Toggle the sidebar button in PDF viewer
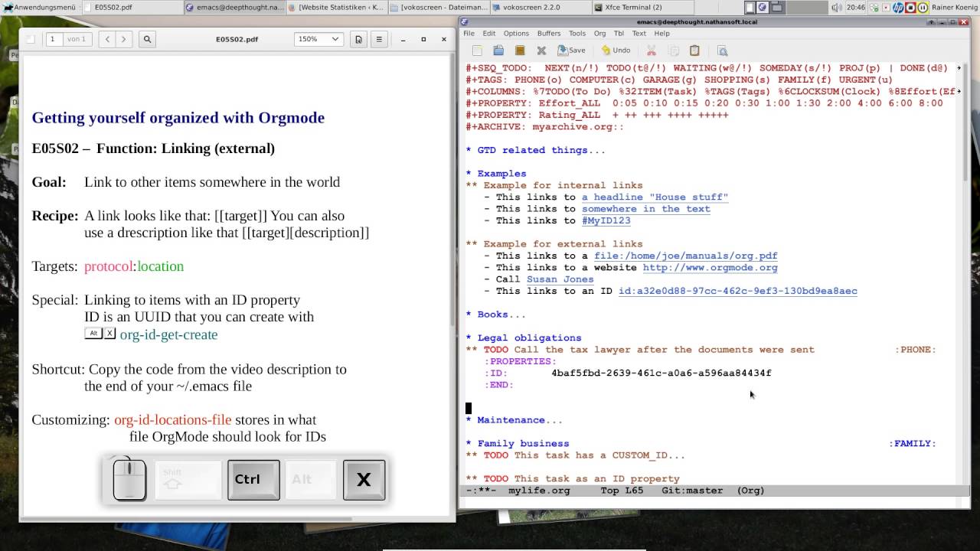The image size is (980, 551). point(31,39)
